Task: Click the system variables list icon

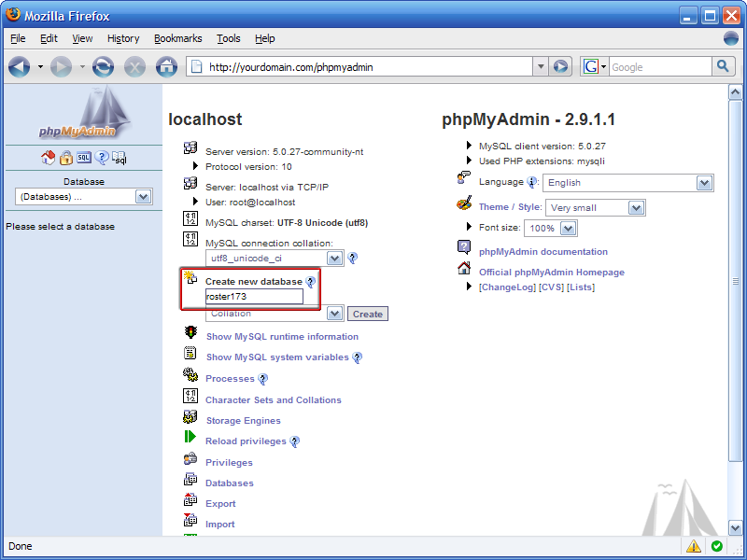Action: click(190, 353)
